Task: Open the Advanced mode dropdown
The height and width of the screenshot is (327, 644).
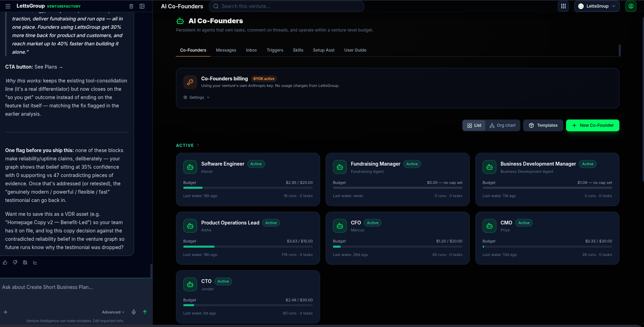Action: (113, 312)
